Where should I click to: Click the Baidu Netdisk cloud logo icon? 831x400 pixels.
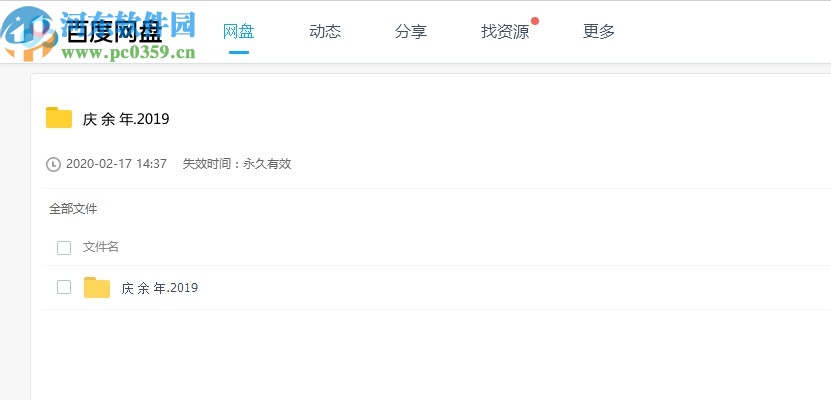tap(27, 30)
